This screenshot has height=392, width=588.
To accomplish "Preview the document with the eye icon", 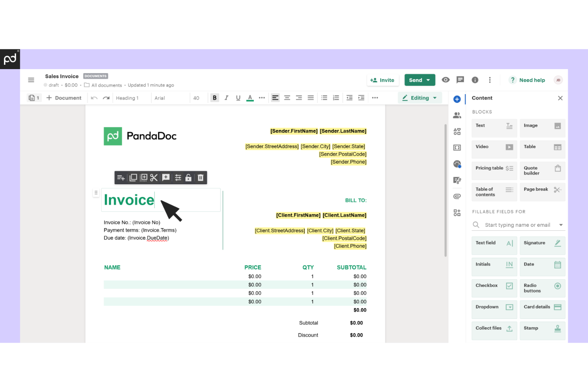I will click(x=445, y=80).
